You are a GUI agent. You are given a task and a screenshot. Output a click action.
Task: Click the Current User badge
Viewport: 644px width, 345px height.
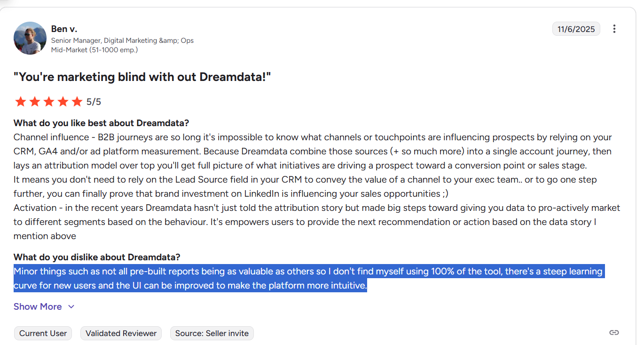[43, 333]
